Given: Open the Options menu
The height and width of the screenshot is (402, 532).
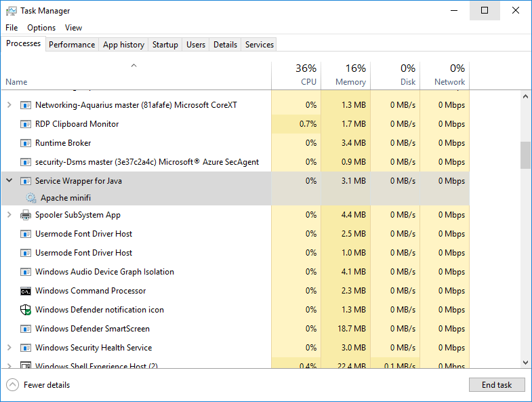Looking at the screenshot, I should pyautogui.click(x=41, y=28).
